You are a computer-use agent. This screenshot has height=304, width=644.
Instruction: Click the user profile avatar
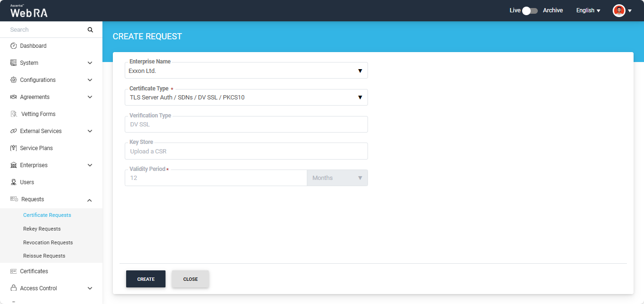tap(619, 10)
